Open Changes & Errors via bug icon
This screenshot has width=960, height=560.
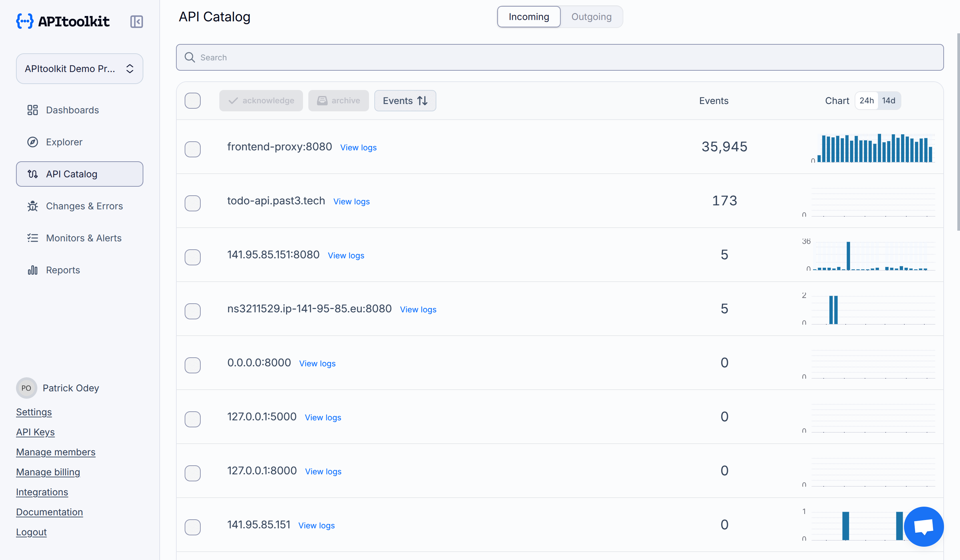point(33,206)
